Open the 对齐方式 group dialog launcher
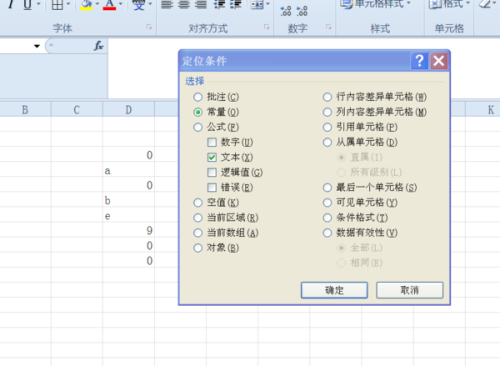500x366 pixels. 266,27
